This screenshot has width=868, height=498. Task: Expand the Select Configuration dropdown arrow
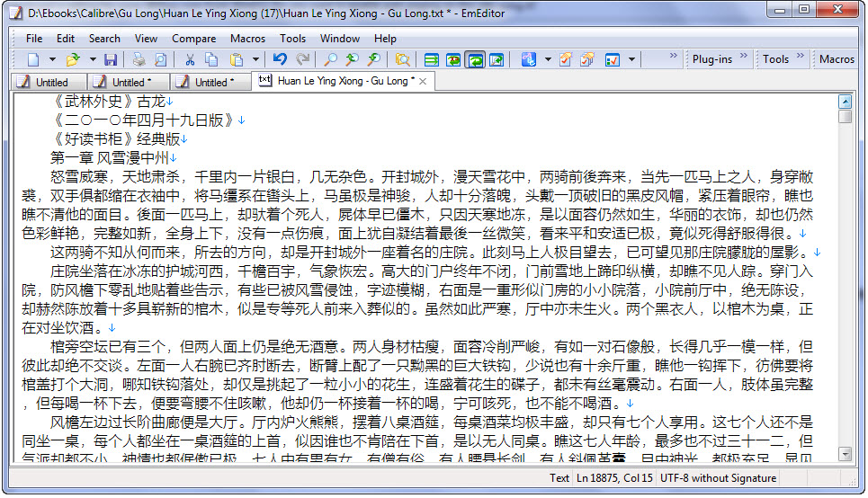548,59
